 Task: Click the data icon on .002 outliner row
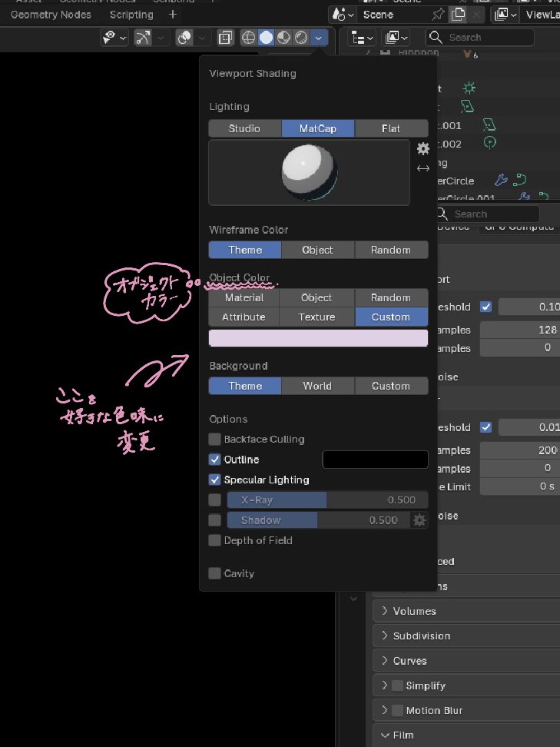click(x=489, y=143)
